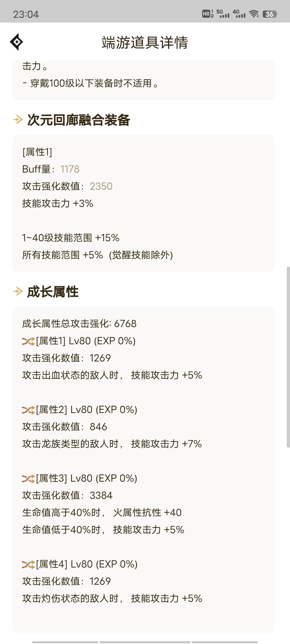The width and height of the screenshot is (290, 644).
Task: Tap the Wi-Fi icon in the status bar
Action: point(254,14)
